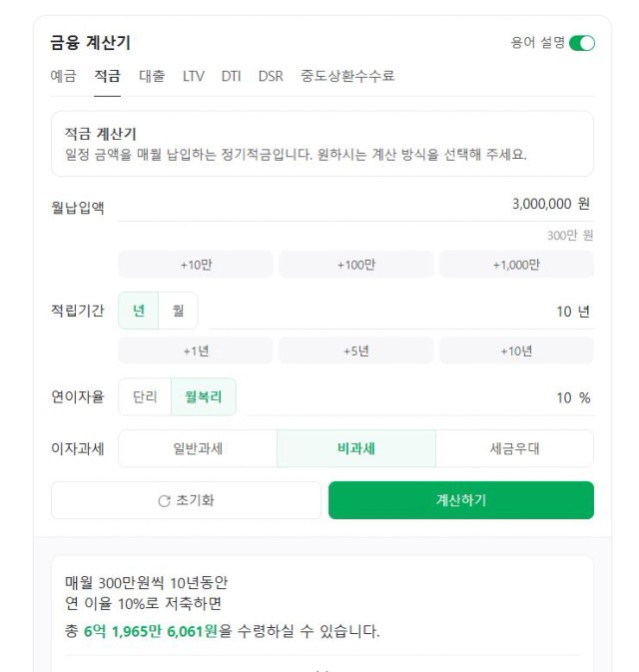Choose 단리 simple interest option

click(x=145, y=396)
